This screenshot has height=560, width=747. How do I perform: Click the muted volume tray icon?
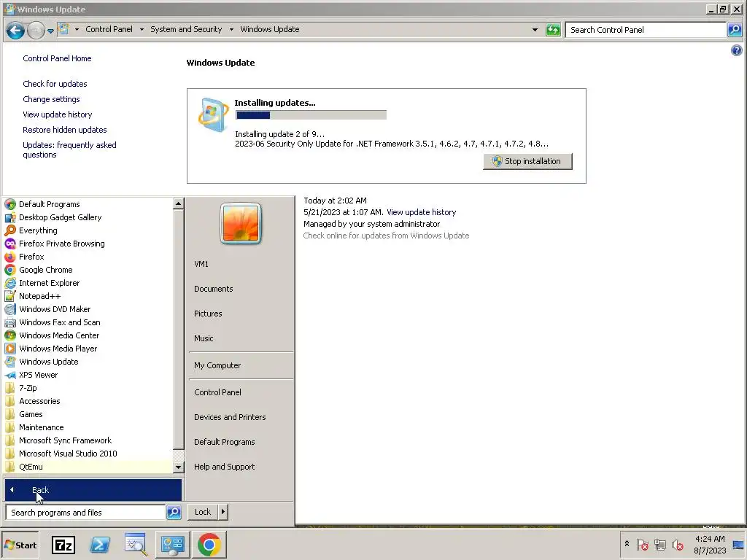click(677, 545)
